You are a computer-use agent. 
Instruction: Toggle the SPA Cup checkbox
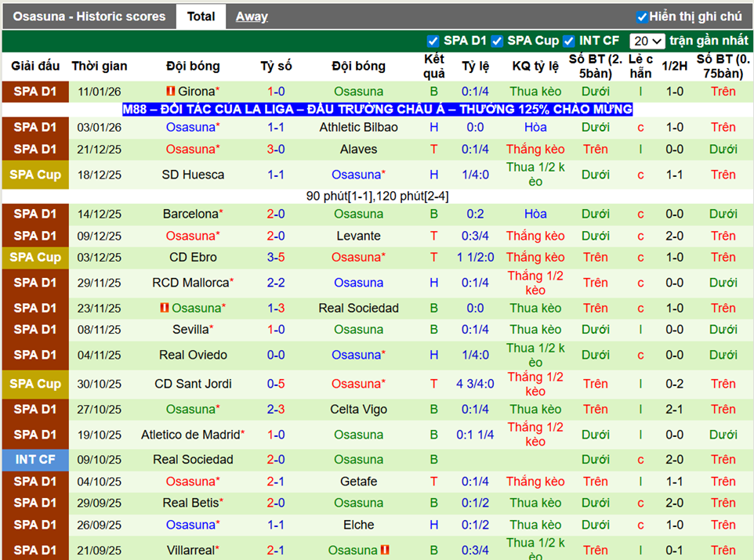pyautogui.click(x=497, y=42)
